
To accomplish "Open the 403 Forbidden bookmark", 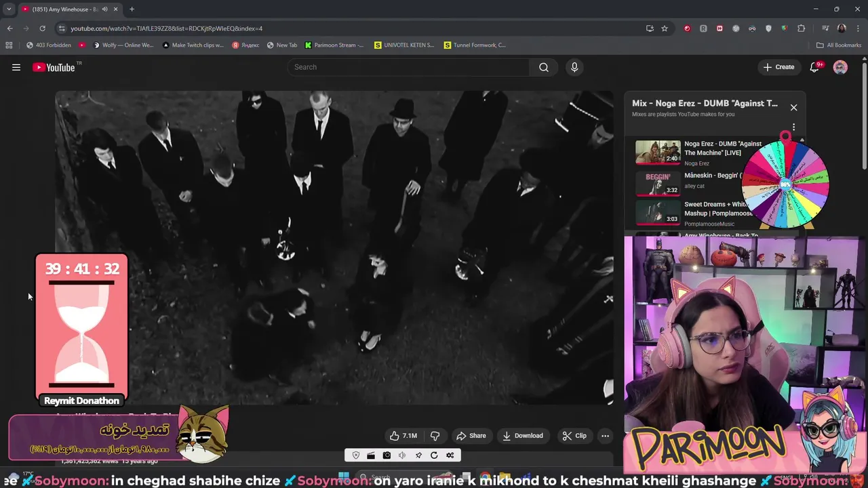I will (x=49, y=45).
